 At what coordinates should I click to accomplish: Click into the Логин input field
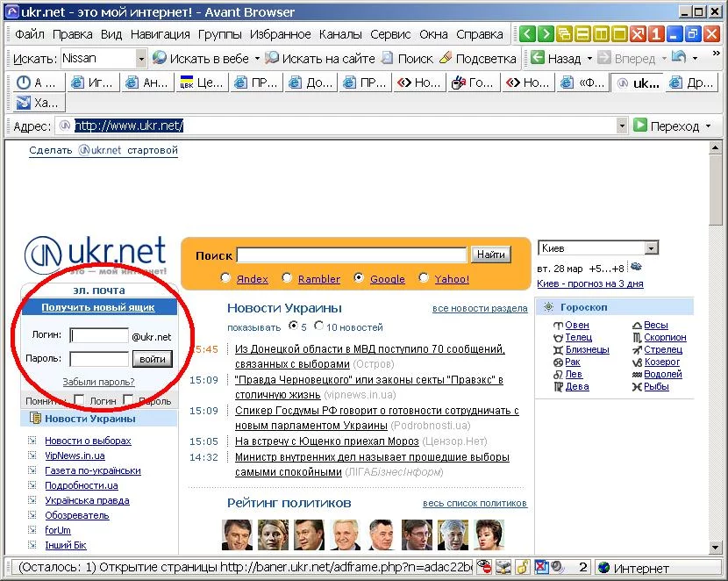pos(99,335)
